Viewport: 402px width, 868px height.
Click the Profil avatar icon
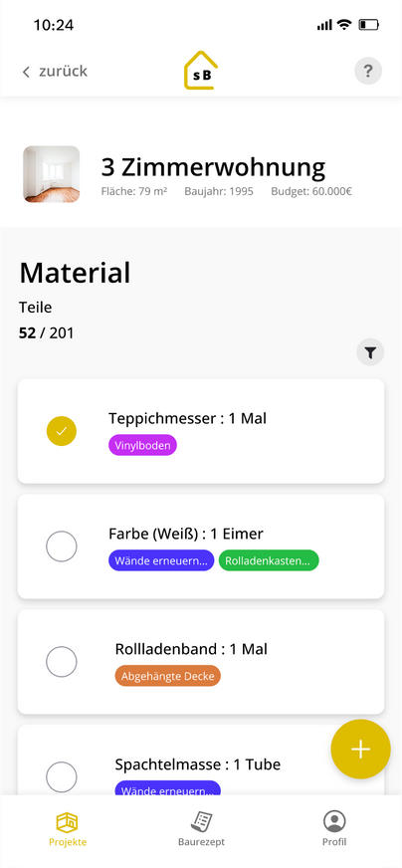click(334, 821)
